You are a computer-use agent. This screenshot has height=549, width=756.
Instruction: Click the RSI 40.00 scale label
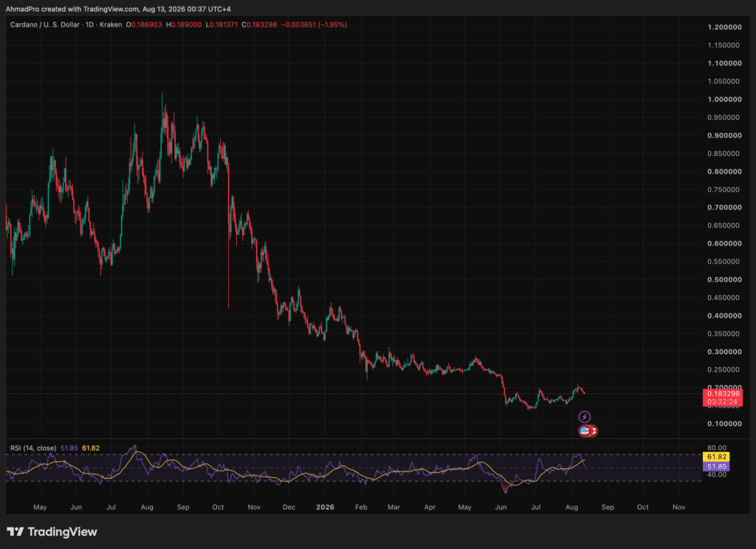coord(716,474)
